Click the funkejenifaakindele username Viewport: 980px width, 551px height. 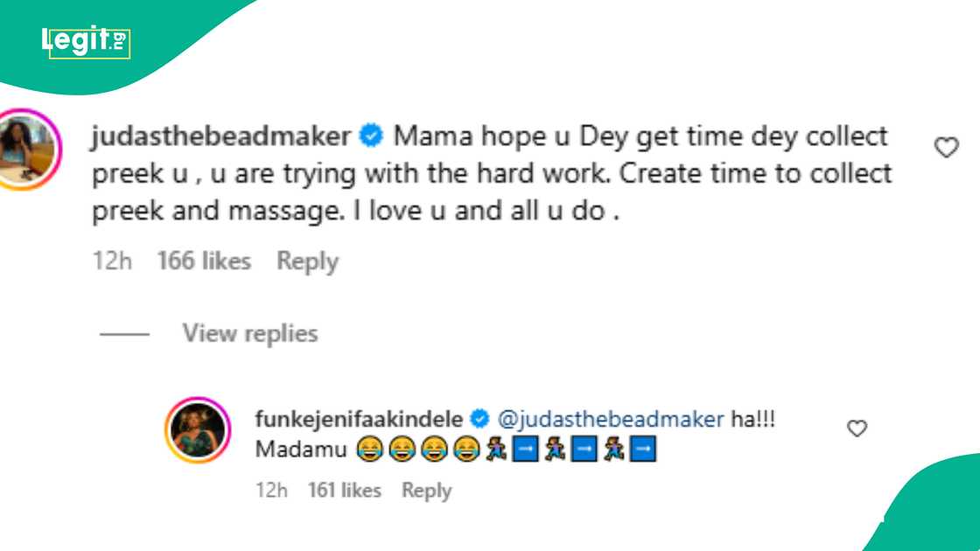(x=358, y=419)
